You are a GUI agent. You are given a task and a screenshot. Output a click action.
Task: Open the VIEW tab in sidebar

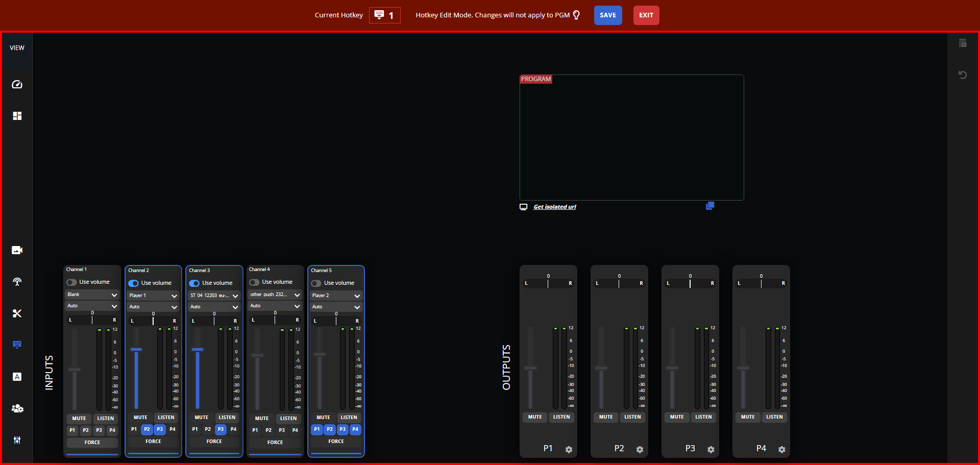tap(17, 48)
